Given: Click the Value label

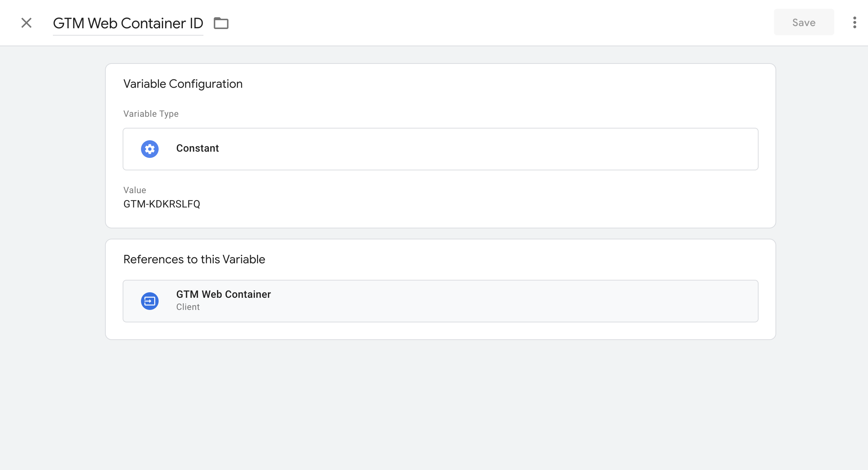Looking at the screenshot, I should [135, 190].
